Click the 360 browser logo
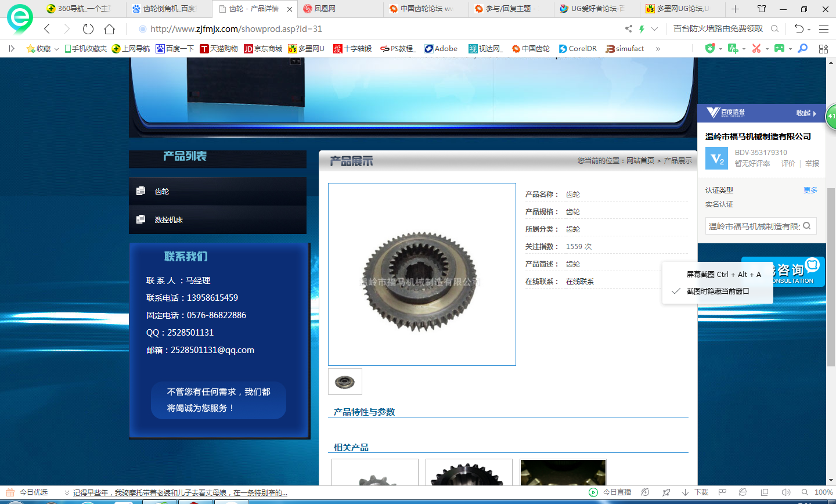This screenshot has height=504, width=836. (20, 19)
